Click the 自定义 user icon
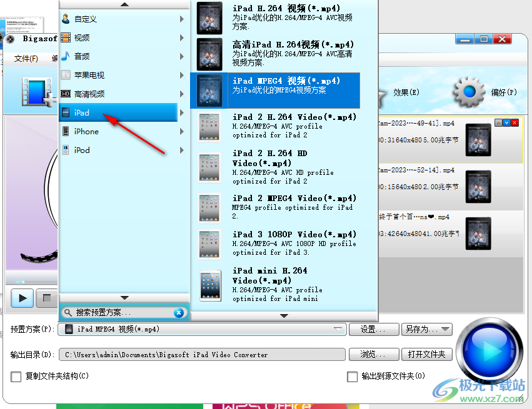 (66, 19)
